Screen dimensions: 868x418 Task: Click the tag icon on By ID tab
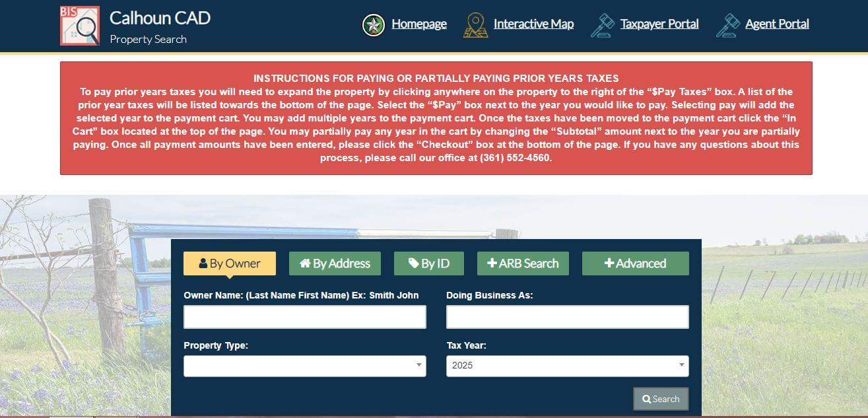[413, 263]
